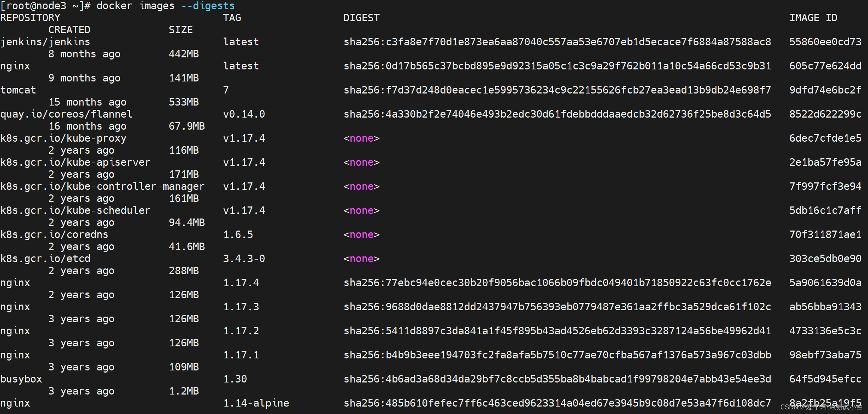Click image ID ab56bba91343

825,307
